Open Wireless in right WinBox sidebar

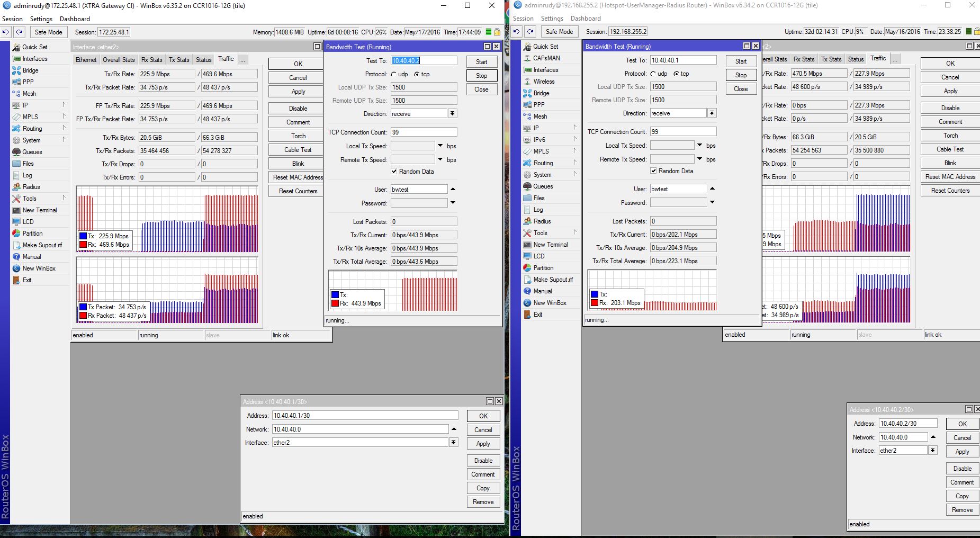(x=544, y=82)
